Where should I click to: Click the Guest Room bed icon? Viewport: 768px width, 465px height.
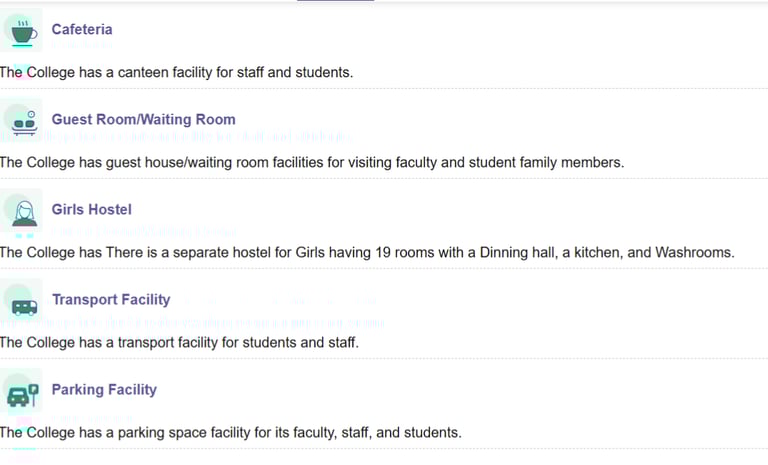21,120
